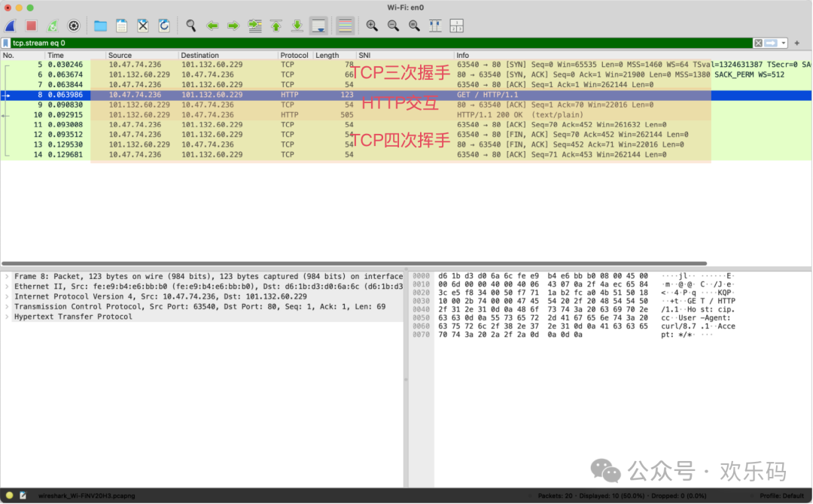This screenshot has width=813, height=504.
Task: Open the display filter history dropdown
Action: tap(784, 43)
